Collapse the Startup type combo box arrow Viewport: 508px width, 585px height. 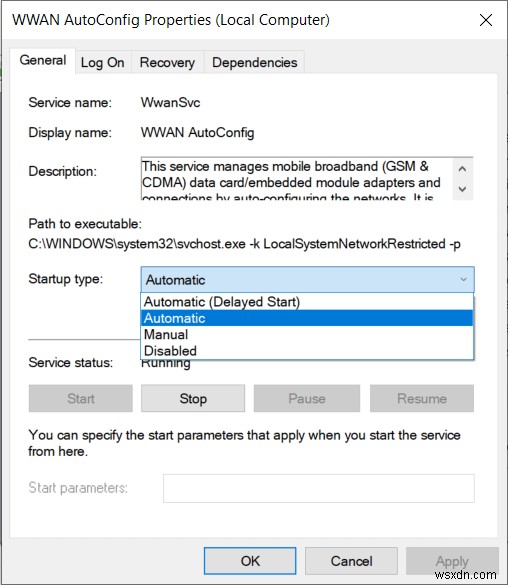[x=463, y=279]
